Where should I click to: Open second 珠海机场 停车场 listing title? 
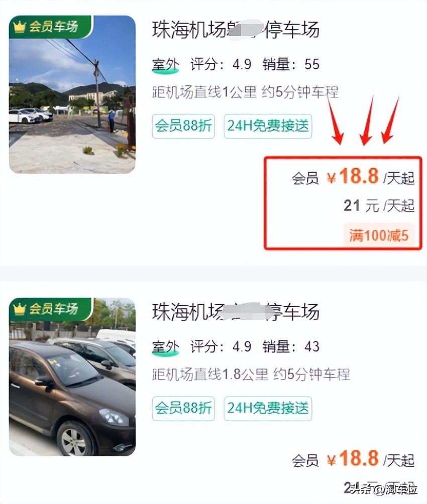pyautogui.click(x=236, y=312)
